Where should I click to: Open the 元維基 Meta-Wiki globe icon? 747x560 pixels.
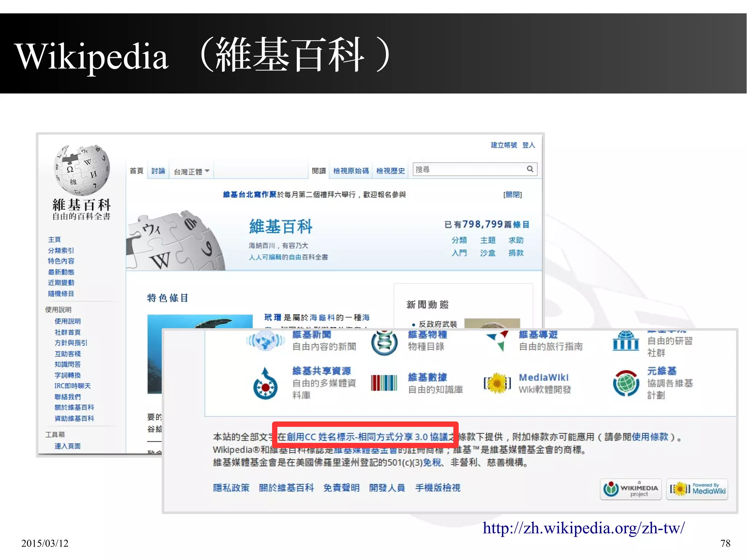pos(626,383)
